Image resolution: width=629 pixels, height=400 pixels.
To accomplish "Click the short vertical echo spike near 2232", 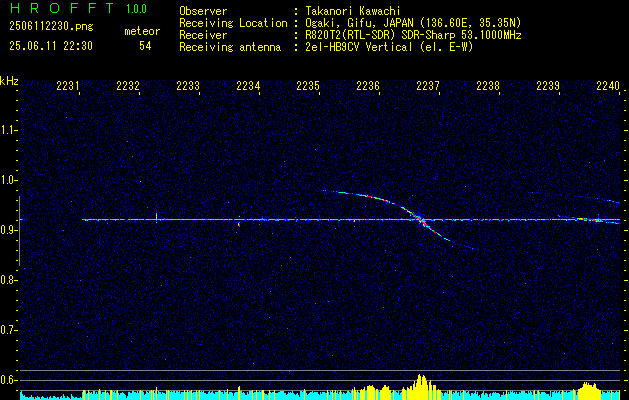I will [x=156, y=216].
